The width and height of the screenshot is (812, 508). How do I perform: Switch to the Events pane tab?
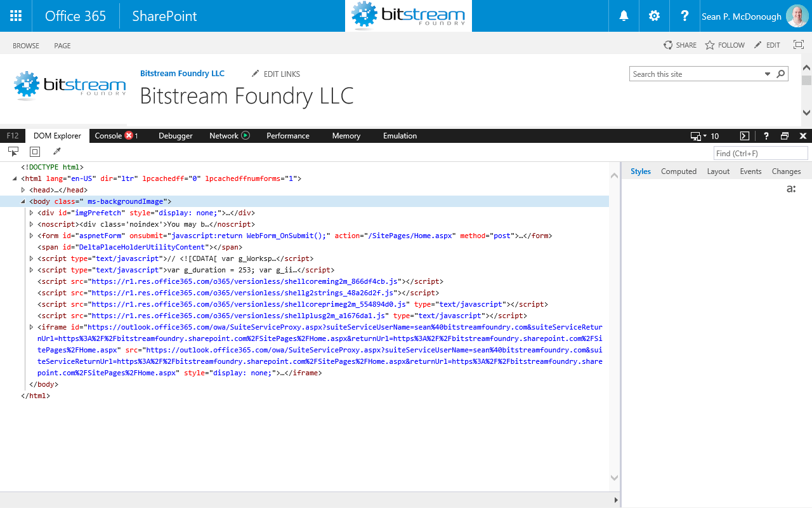750,171
